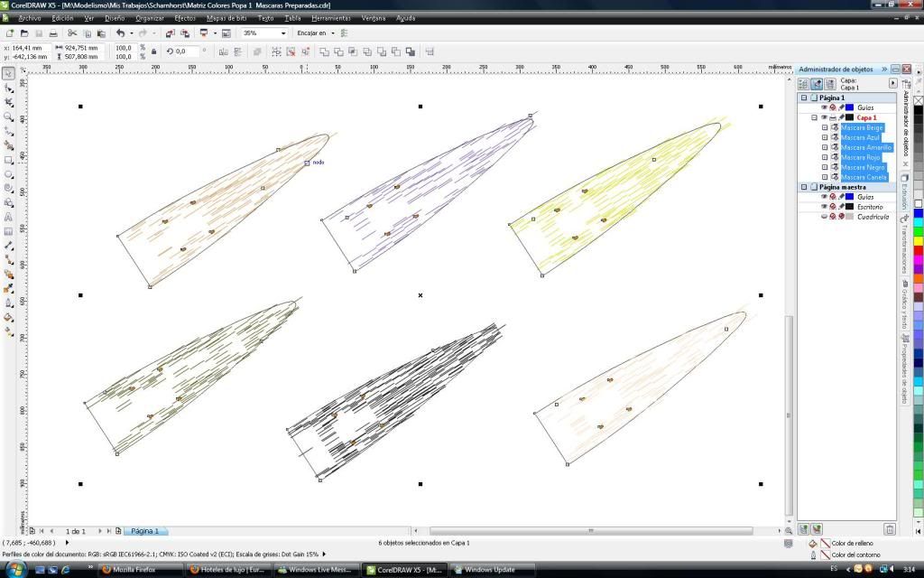Collapse the Capa 1 tree node
The height and width of the screenshot is (578, 924).
coord(814,117)
